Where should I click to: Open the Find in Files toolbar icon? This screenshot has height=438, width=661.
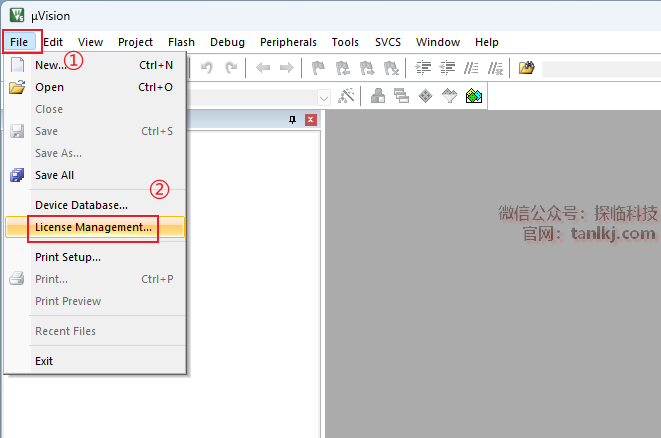(526, 68)
